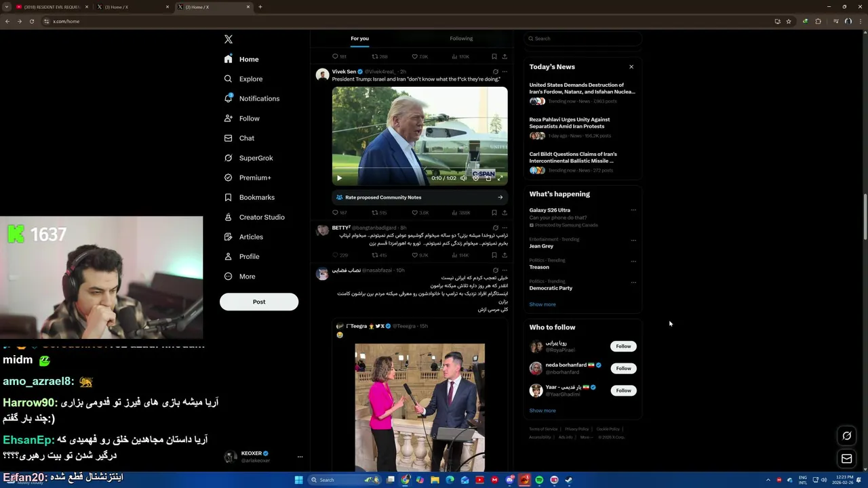
Task: Click Rate proposed Community Notes
Action: point(420,197)
